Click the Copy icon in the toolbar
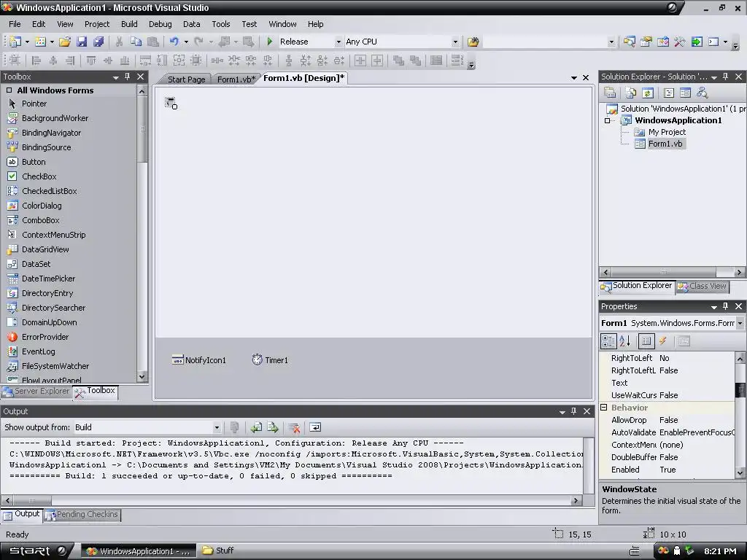 click(136, 42)
